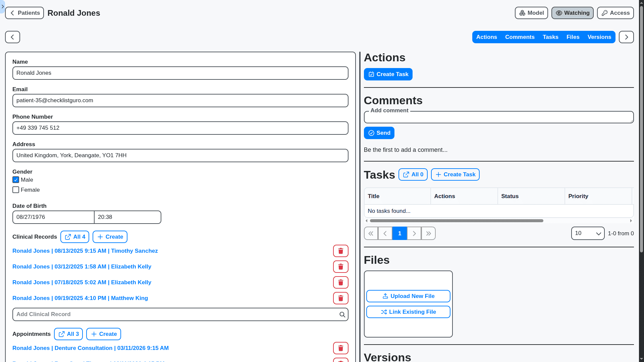Delete the Matthew King clinical record
This screenshot has height=362, width=644.
coord(340,298)
